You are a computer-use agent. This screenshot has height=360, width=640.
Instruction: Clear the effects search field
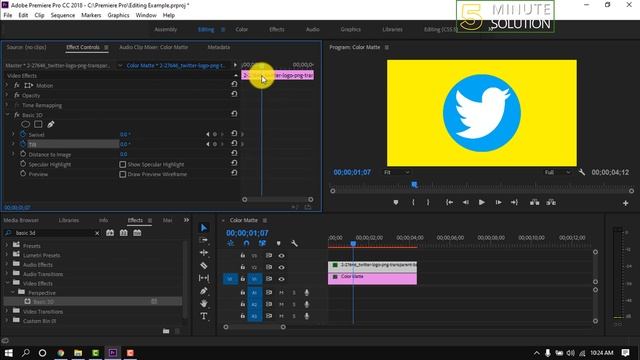tap(97, 233)
